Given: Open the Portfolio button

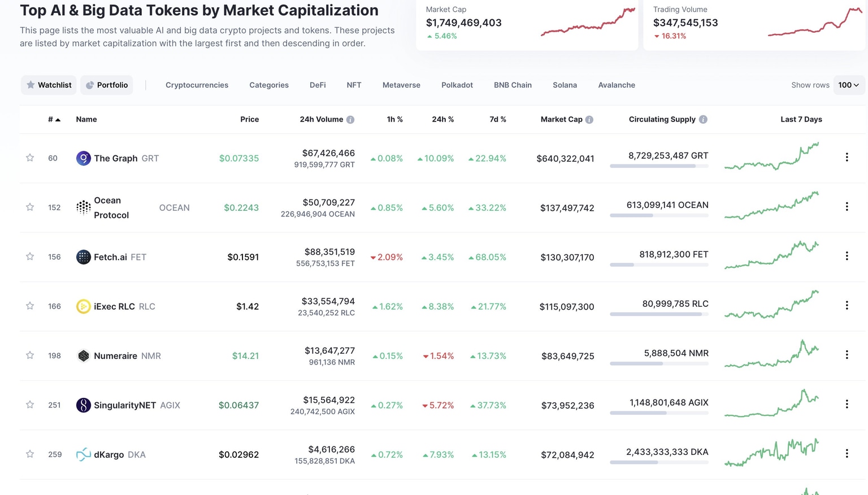Looking at the screenshot, I should [106, 85].
